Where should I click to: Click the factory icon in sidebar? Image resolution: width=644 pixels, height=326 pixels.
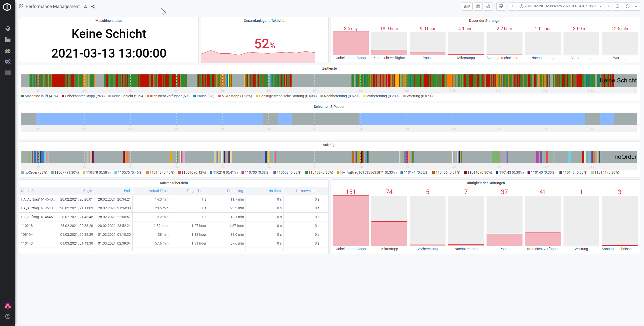pos(8,40)
